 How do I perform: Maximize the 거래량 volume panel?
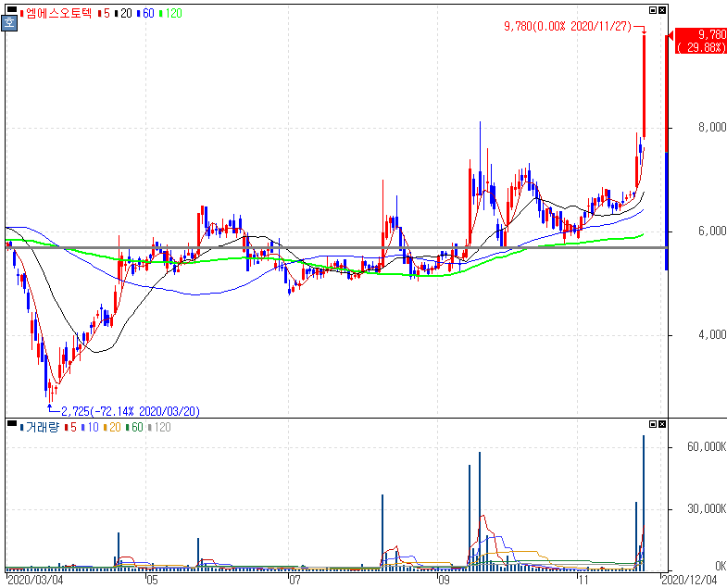(653, 424)
